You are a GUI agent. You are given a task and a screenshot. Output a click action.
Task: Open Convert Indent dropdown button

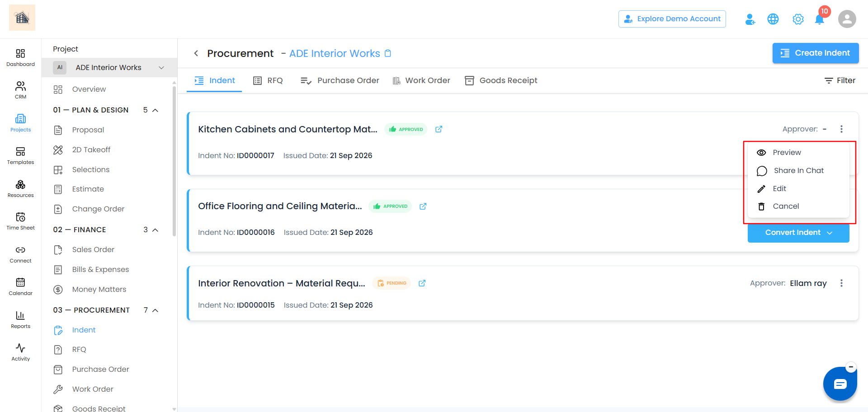point(798,233)
